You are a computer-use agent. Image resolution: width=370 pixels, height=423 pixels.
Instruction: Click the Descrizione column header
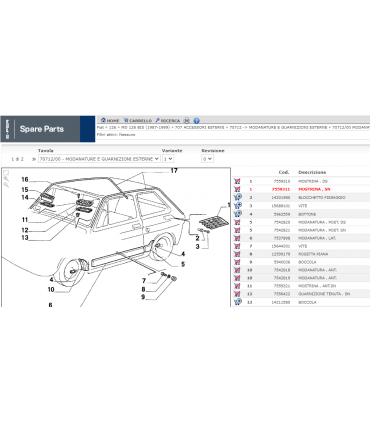click(312, 172)
